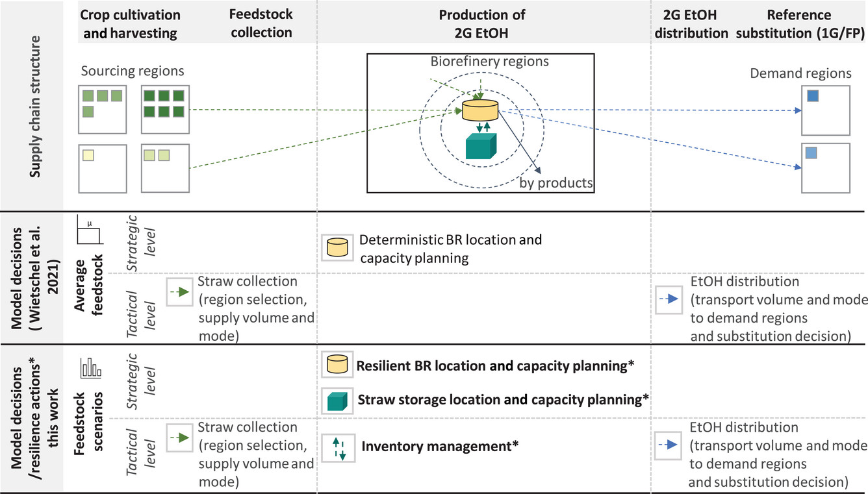868x494 pixels.
Task: Select the lower demand region box
Action: pos(825,169)
